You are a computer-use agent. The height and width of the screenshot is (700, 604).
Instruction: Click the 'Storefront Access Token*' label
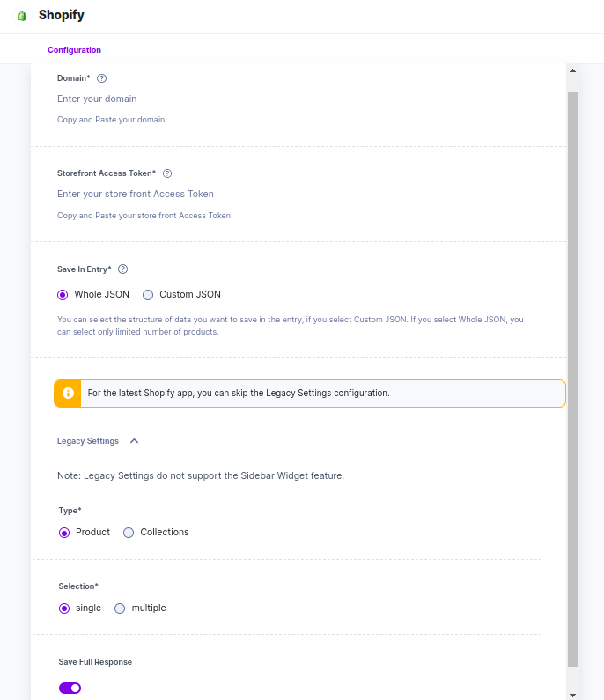click(107, 173)
